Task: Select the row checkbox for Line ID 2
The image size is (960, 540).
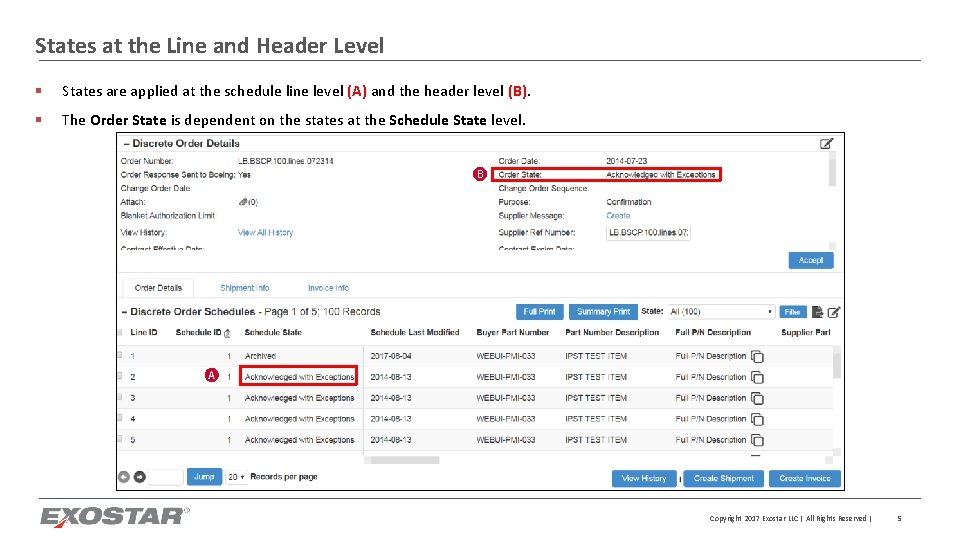Action: (x=120, y=376)
